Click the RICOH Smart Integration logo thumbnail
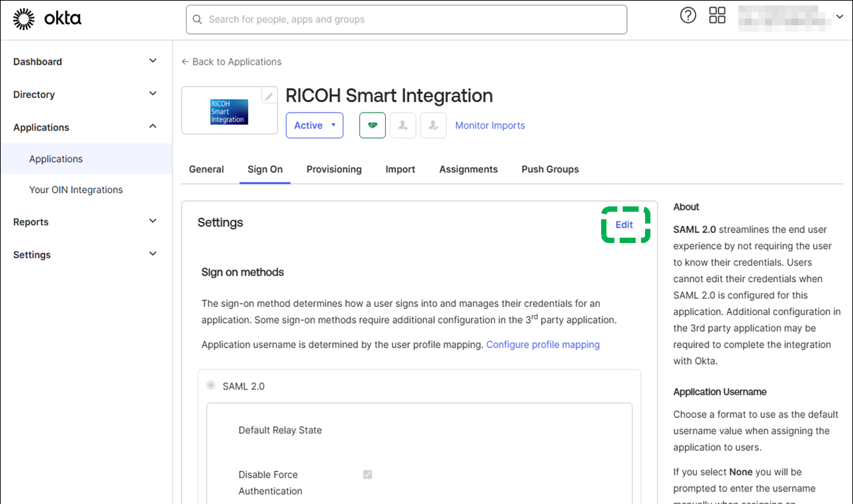 coord(229,111)
